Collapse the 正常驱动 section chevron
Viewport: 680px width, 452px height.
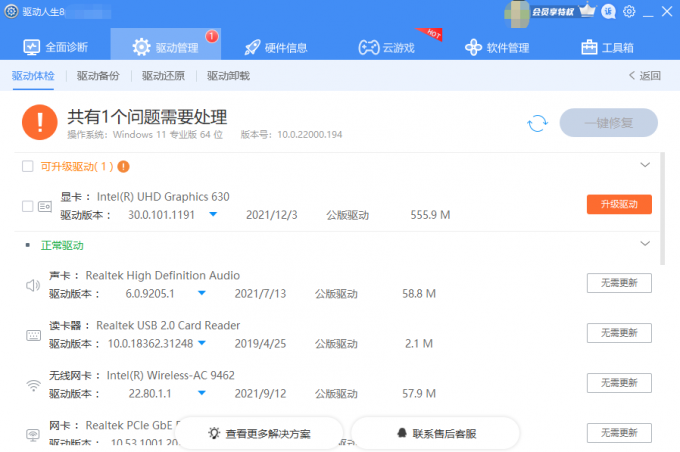pos(645,243)
